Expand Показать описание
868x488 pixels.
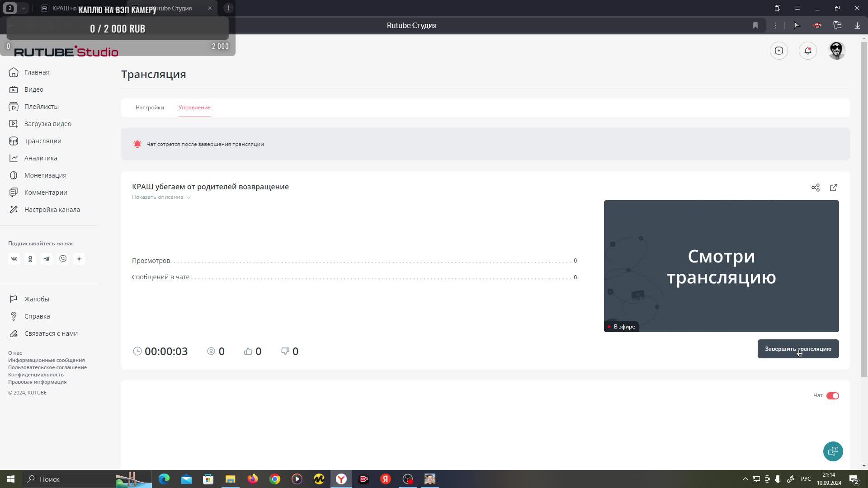pyautogui.click(x=161, y=197)
